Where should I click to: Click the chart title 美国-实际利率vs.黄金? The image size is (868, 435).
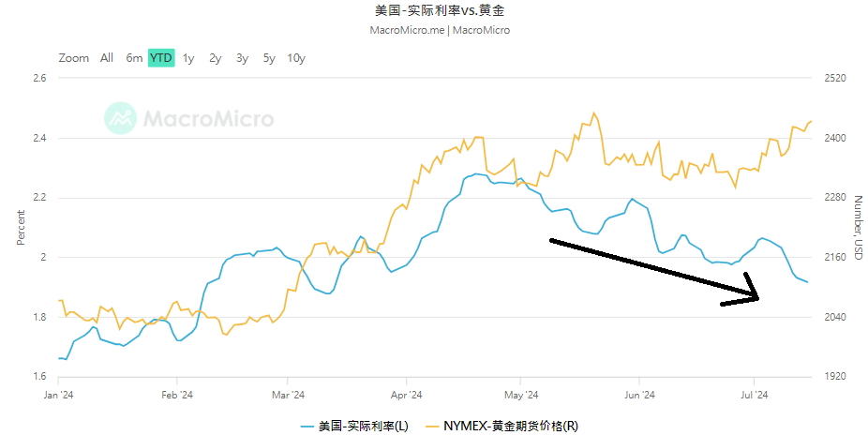click(440, 10)
